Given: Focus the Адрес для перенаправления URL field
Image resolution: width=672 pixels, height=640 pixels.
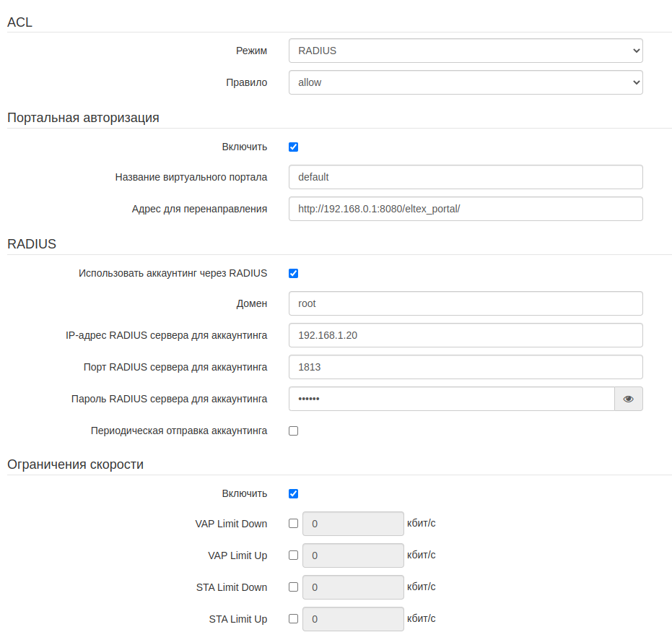Looking at the screenshot, I should point(465,209).
